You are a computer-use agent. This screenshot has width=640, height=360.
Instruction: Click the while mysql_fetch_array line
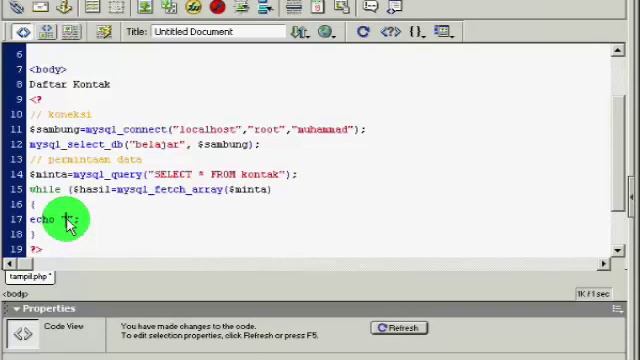(150, 190)
